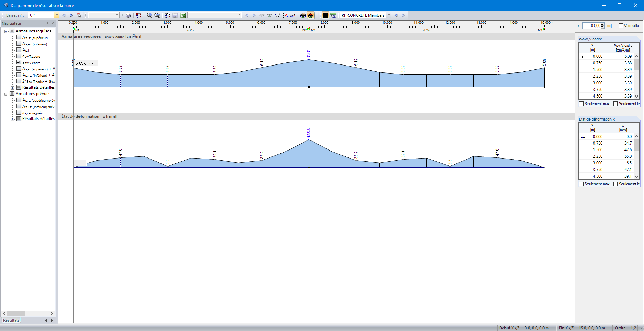Check the As,T checkbox

19,50
